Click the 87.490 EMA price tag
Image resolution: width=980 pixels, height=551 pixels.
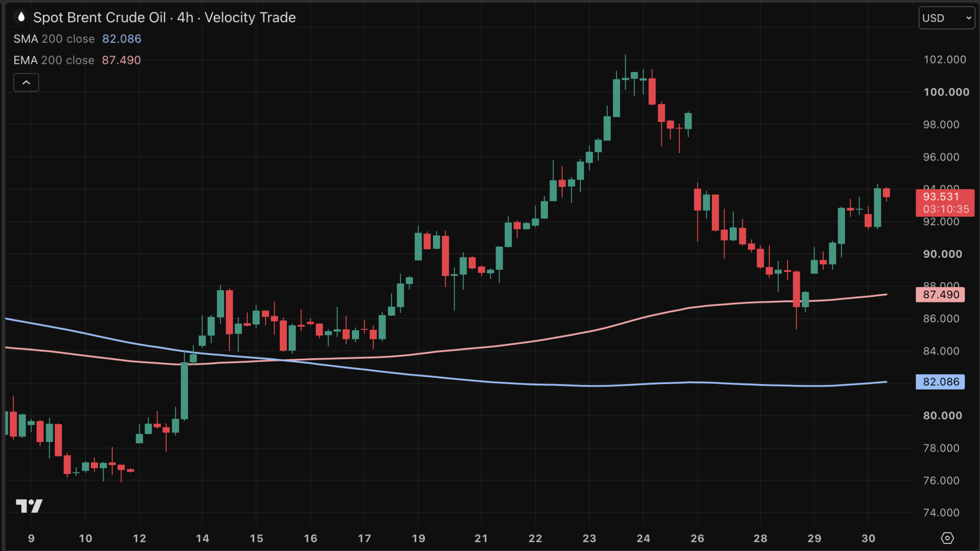click(940, 295)
